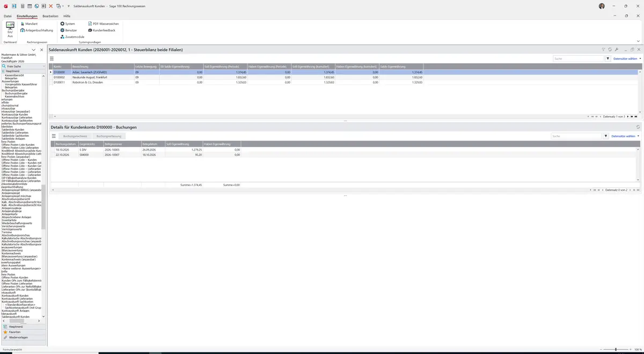Open Datensätze wählen dropdown in Details panel
Image resolution: width=644 pixels, height=354 pixels.
coord(625,136)
